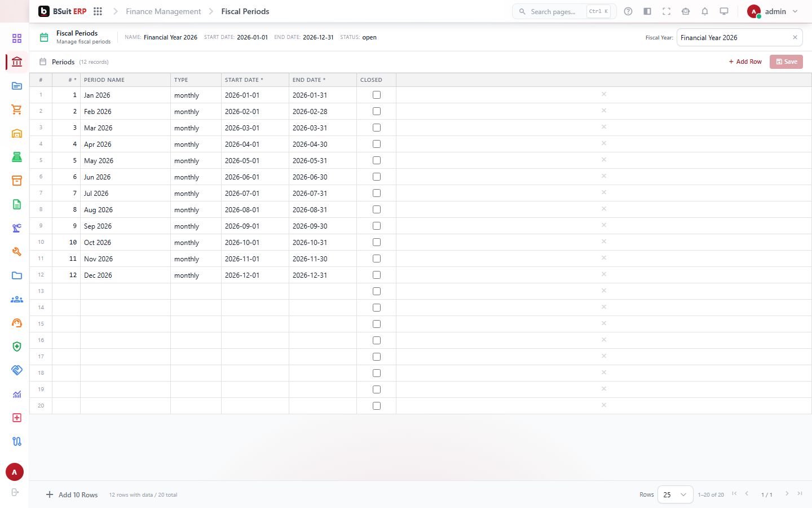Toggle Closed checkbox for Dec 2026
Image resolution: width=812 pixels, height=508 pixels.
tap(377, 275)
